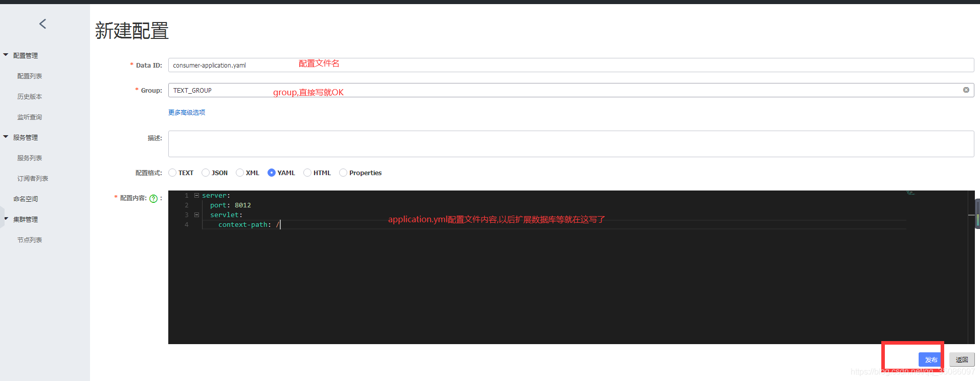This screenshot has height=381, width=980.
Task: Open the green help icon beside 配置内容
Action: (x=153, y=199)
